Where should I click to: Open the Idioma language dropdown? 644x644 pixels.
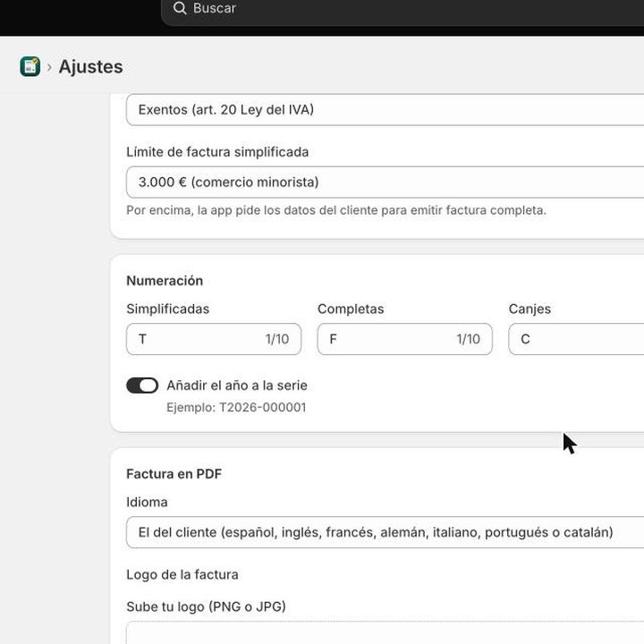click(385, 532)
